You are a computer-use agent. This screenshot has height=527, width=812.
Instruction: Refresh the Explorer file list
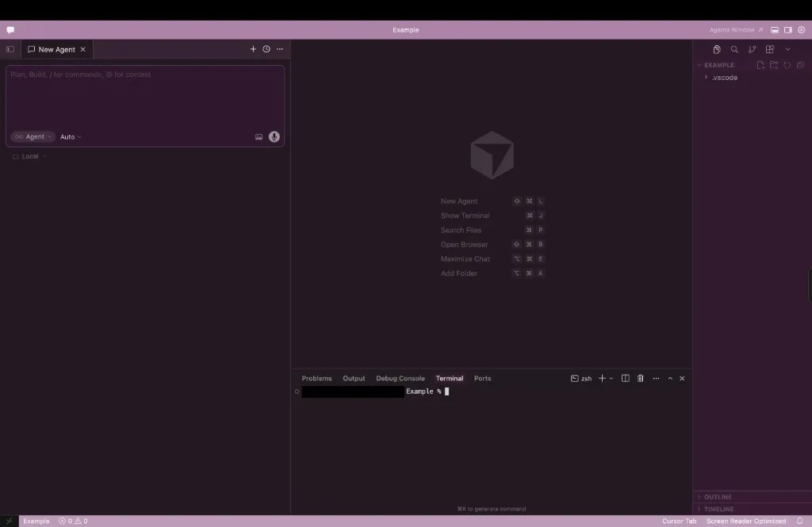point(787,65)
